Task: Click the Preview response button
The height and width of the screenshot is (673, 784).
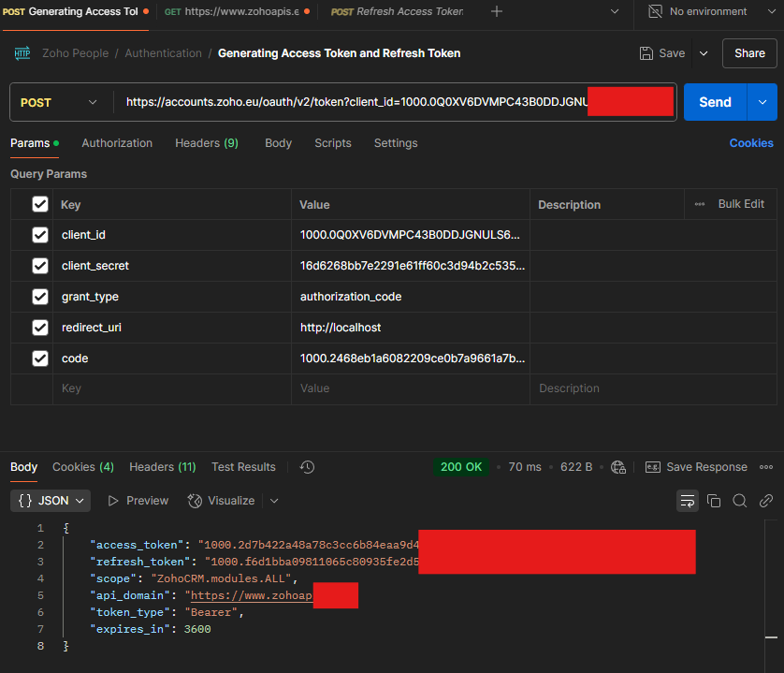Action: click(x=138, y=501)
